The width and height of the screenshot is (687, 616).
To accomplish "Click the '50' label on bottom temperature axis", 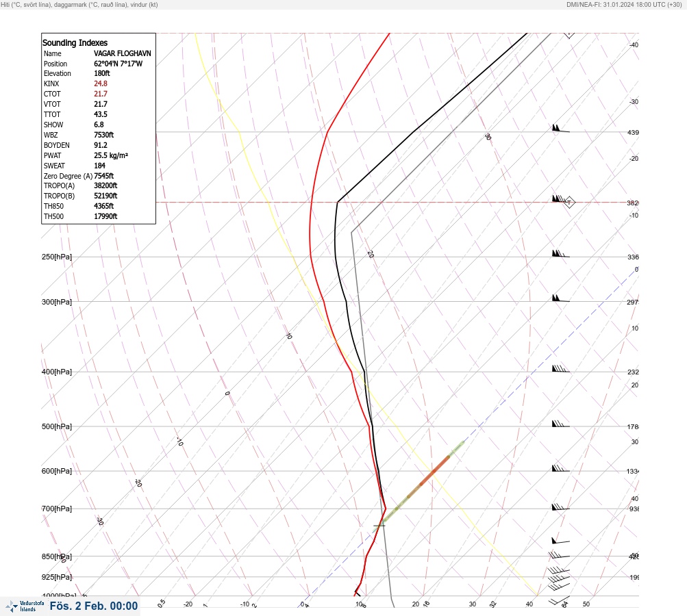I will pyautogui.click(x=586, y=604).
